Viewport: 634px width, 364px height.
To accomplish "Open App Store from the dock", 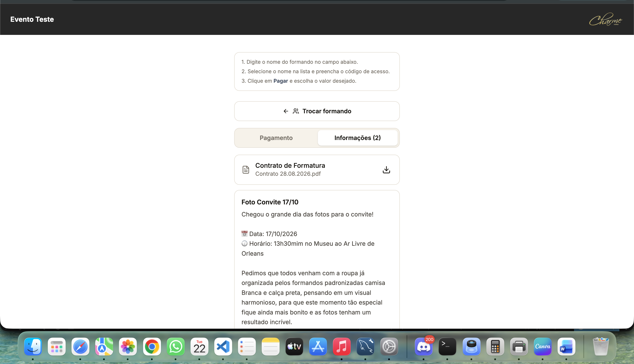I will pyautogui.click(x=318, y=347).
